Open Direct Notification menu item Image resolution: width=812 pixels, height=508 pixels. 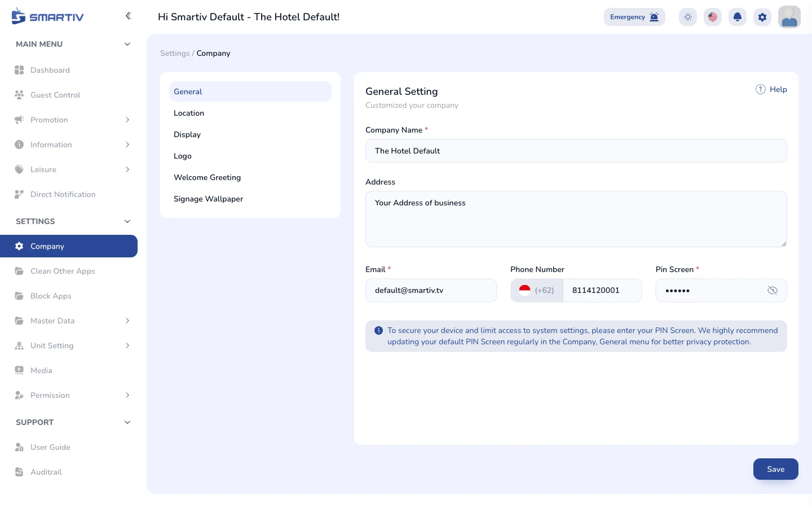coord(69,194)
